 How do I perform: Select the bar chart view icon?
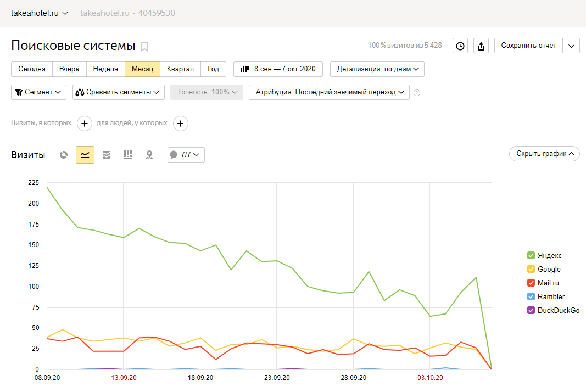128,155
